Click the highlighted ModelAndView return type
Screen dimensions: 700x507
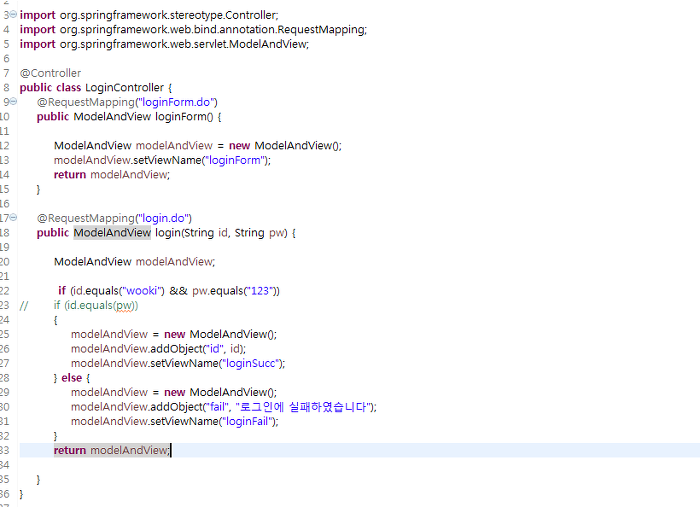pos(112,233)
